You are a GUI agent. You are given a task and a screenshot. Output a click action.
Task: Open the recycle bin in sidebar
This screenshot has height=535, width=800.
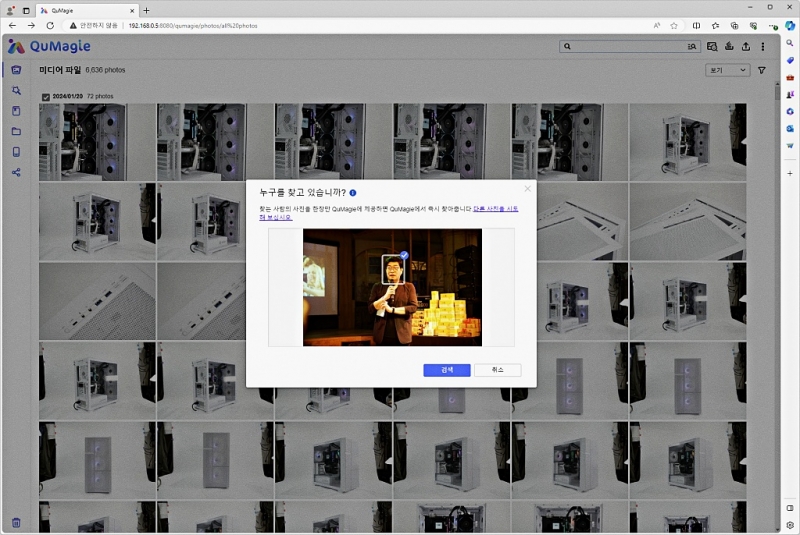coord(16,523)
